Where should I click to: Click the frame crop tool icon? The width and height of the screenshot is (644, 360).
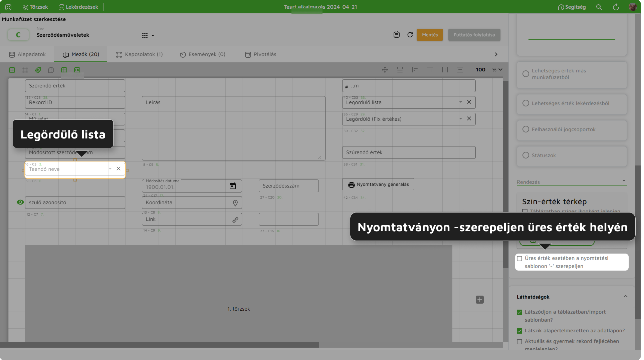(x=25, y=70)
